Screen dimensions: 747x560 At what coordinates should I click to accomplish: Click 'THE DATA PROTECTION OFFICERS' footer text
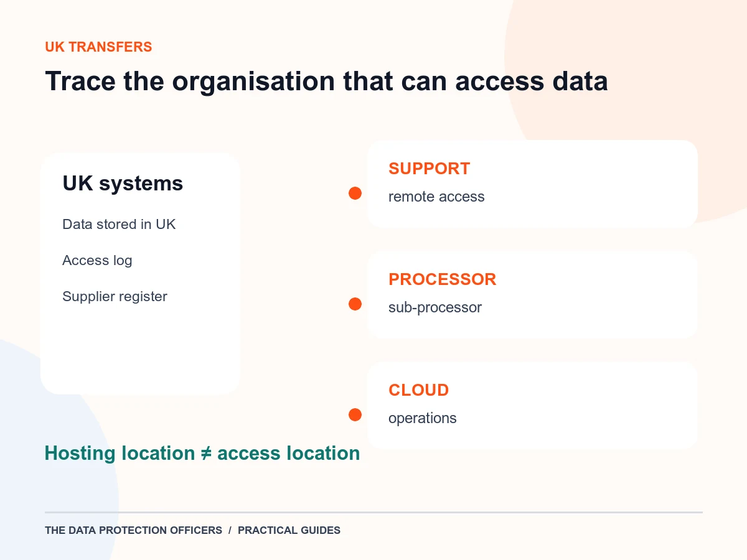coord(133,531)
